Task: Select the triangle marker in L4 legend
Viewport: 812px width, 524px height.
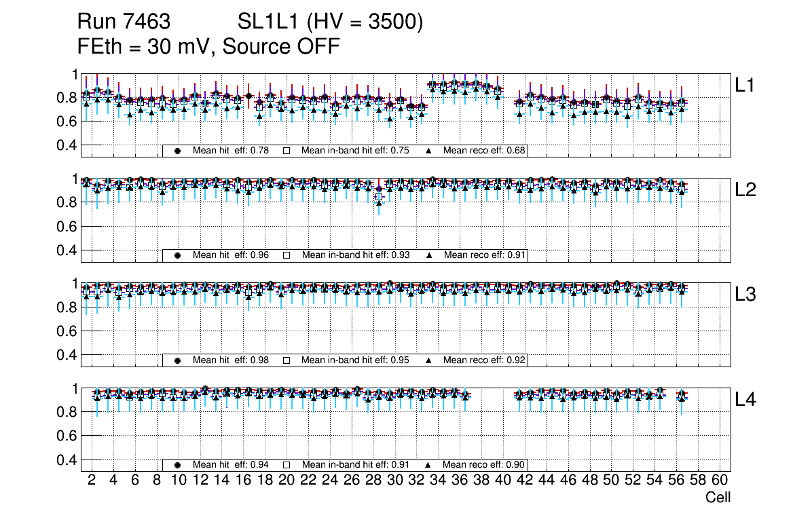Action: pos(429,465)
